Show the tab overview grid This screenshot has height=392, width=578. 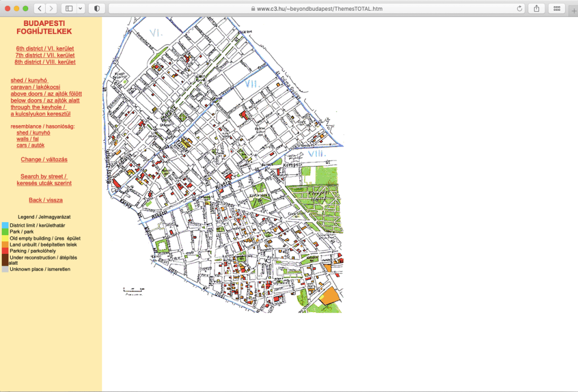[557, 8]
